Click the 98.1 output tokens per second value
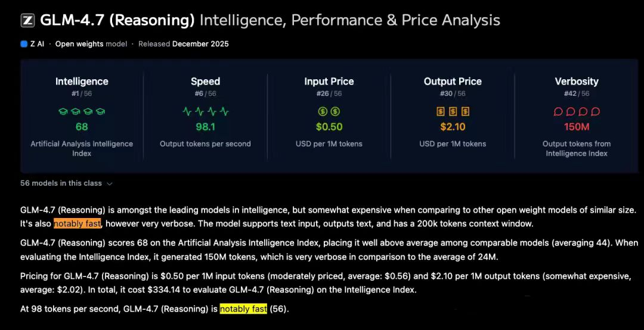 pyautogui.click(x=205, y=127)
